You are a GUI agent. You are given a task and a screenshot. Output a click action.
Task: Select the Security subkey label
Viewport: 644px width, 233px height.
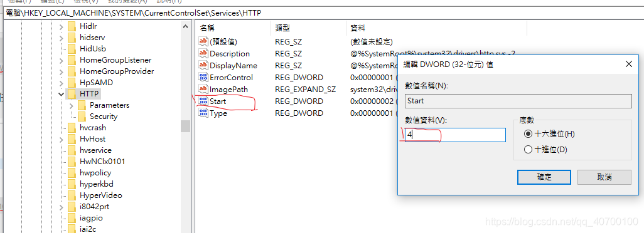104,116
